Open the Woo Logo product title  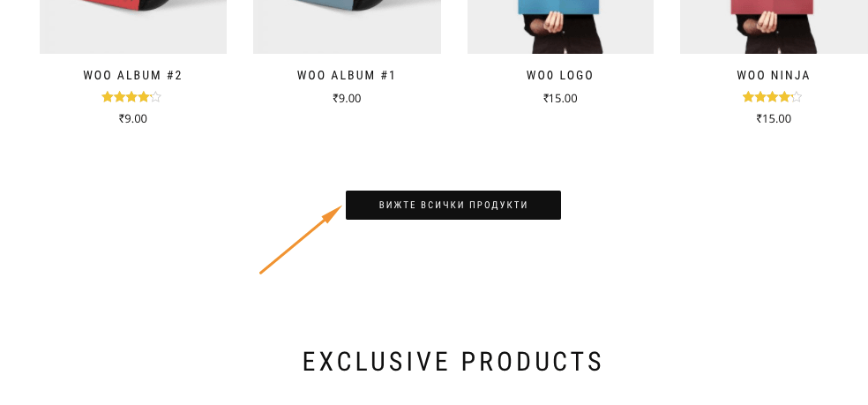pyautogui.click(x=560, y=75)
